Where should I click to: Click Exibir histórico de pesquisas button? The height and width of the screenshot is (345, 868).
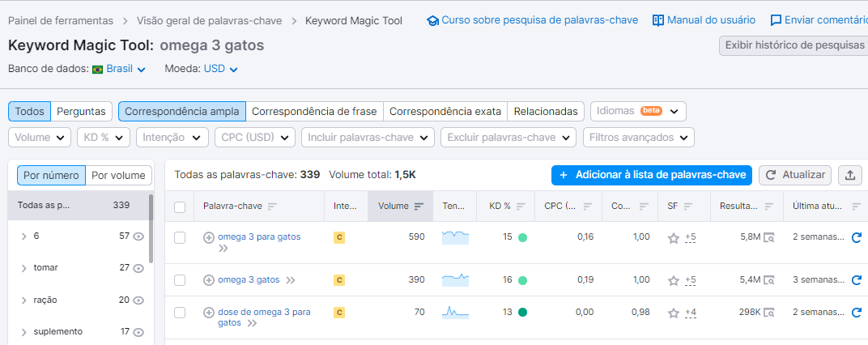pyautogui.click(x=794, y=45)
